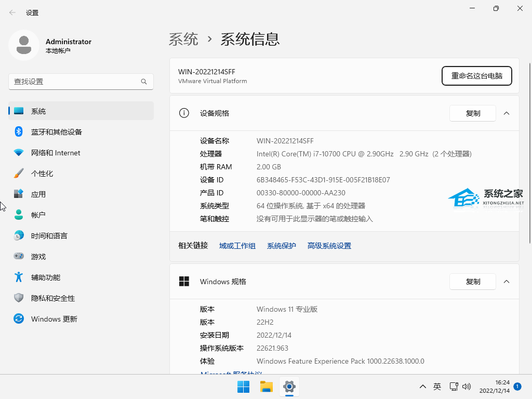Open the Gaming controller icon

(x=19, y=257)
